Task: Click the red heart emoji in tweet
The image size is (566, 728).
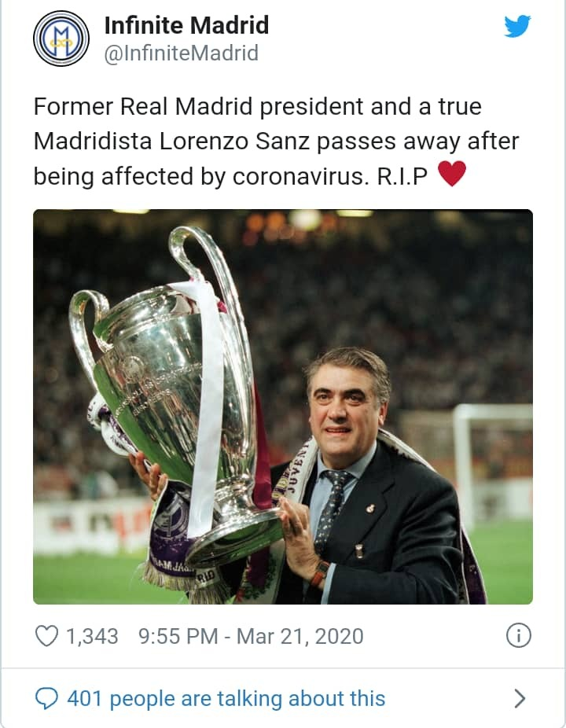Action: (451, 174)
